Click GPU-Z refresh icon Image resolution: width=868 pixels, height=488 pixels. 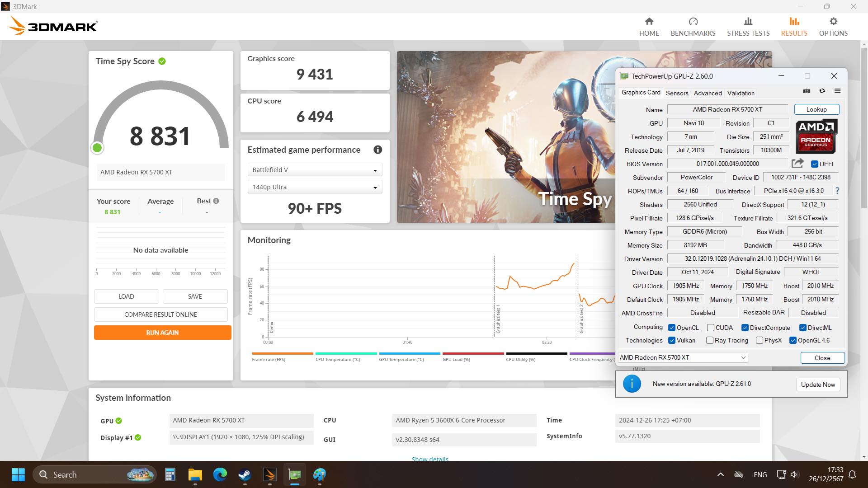822,91
